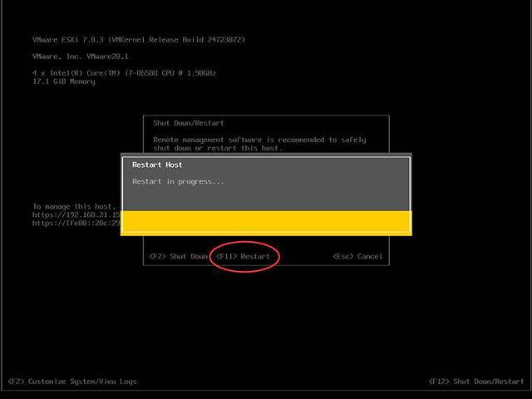Click the VMware, Inc. VMware20,1 vendor line

pos(81,57)
